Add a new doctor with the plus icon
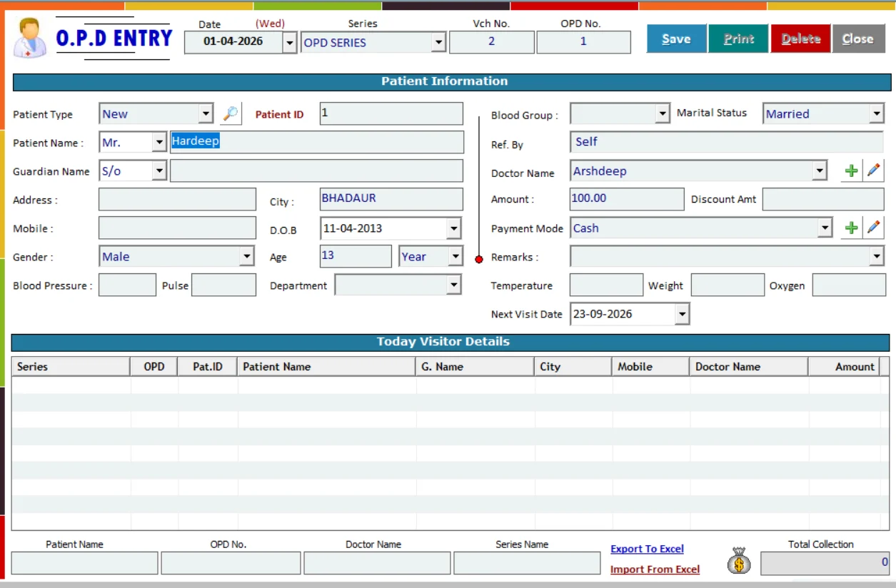Screen dimensions: 896x588 click(851, 171)
